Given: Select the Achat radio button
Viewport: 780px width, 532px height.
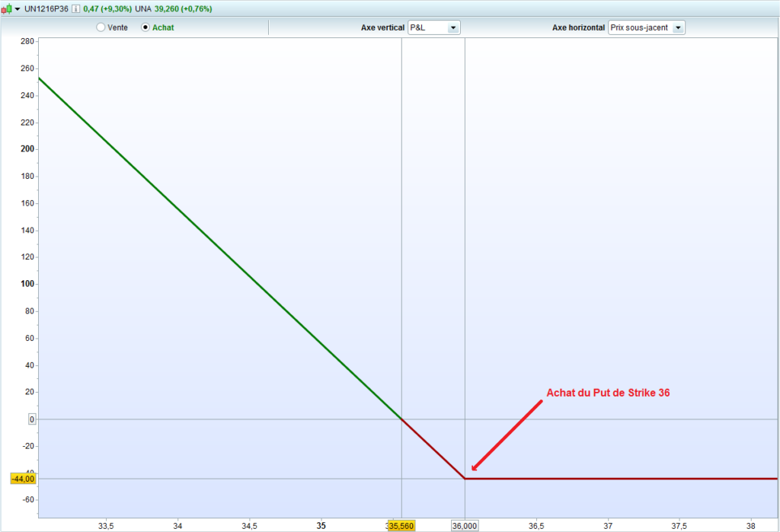Looking at the screenshot, I should pyautogui.click(x=146, y=27).
